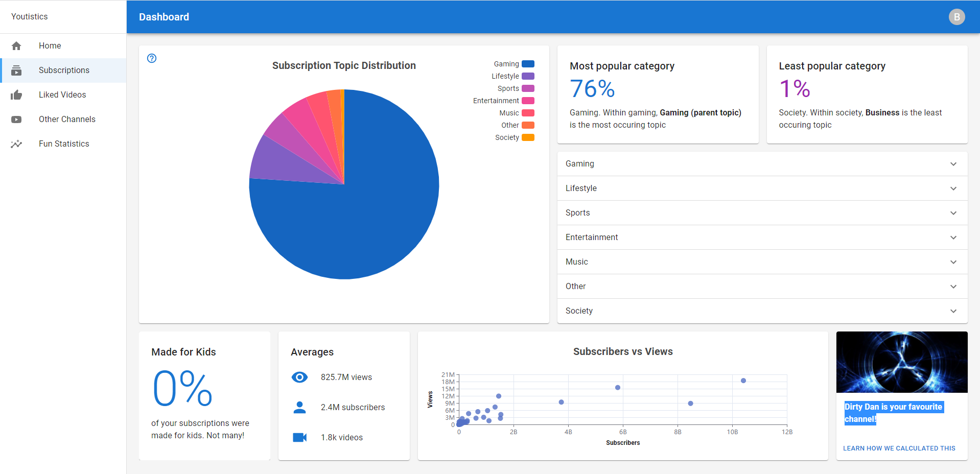Click the Subscribers vs Views chart title
Screen dimensions: 980x474
[623, 351]
